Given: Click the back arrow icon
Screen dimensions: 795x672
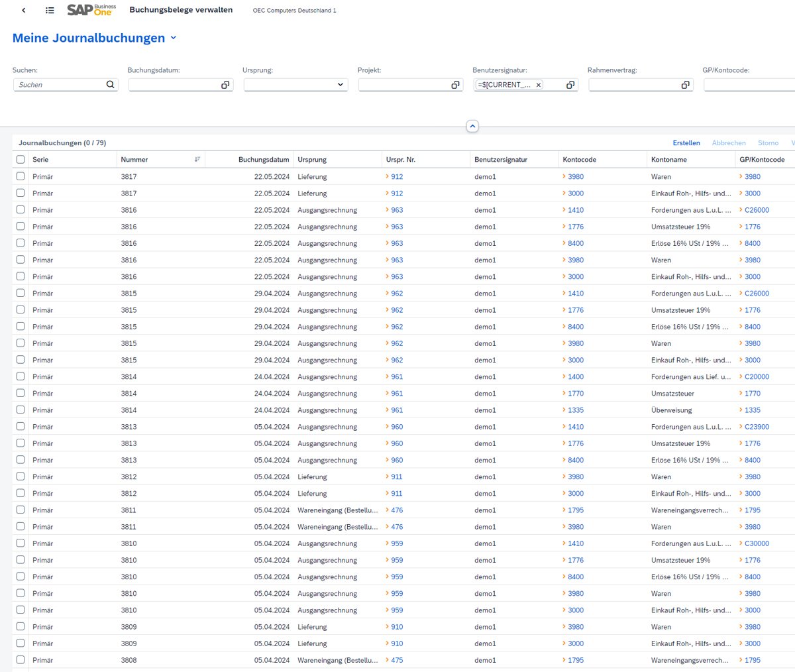Looking at the screenshot, I should pos(24,11).
